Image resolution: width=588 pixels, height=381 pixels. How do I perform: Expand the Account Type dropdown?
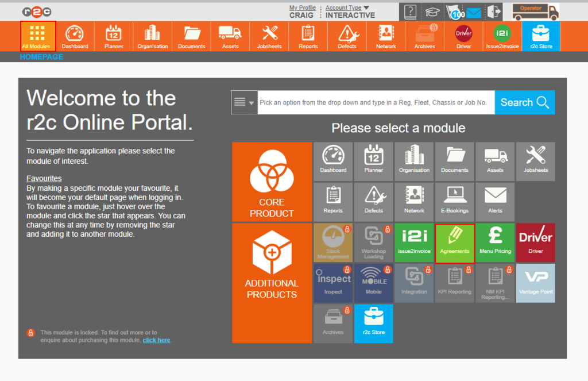click(347, 7)
